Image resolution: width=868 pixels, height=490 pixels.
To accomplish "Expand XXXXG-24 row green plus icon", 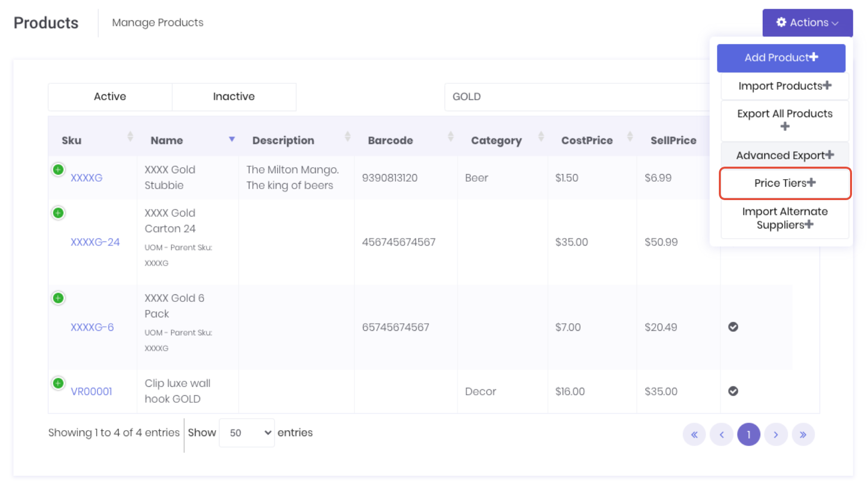I will [x=58, y=213].
